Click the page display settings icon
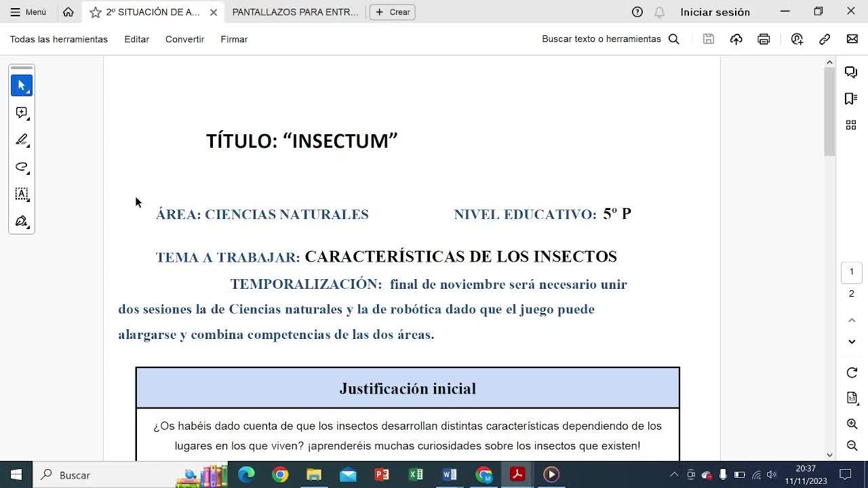This screenshot has height=488, width=868. 852,399
